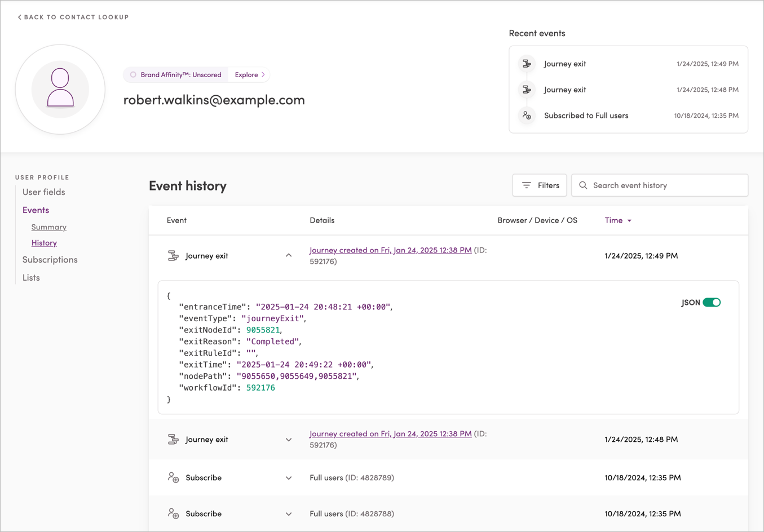
Task: Open Subscriptions in sidebar
Action: (50, 260)
